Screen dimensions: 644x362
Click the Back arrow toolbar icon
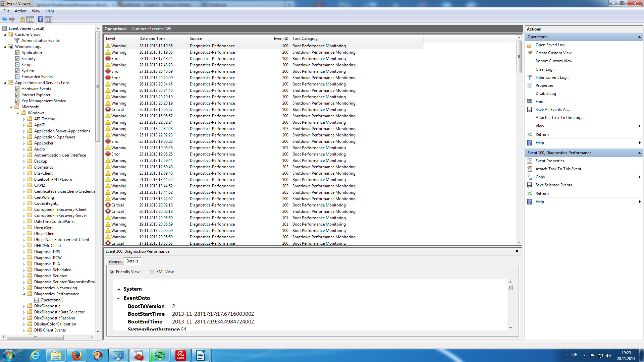[x=4, y=19]
